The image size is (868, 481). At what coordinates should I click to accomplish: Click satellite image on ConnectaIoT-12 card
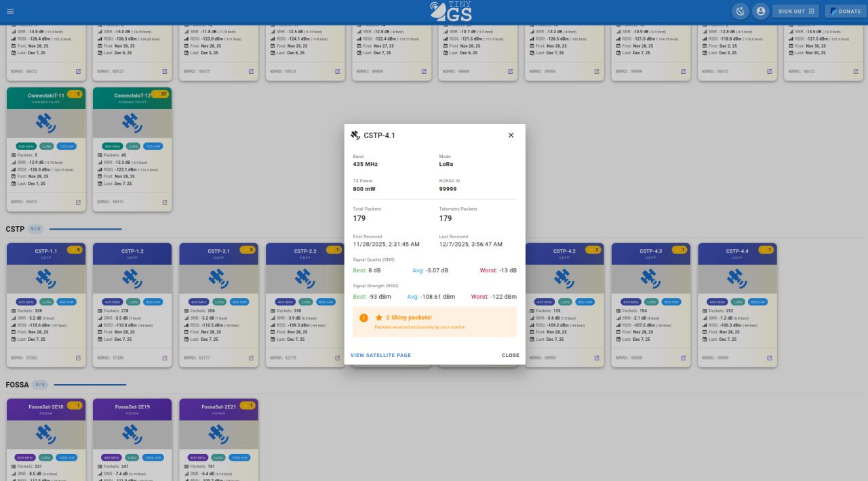point(132,123)
